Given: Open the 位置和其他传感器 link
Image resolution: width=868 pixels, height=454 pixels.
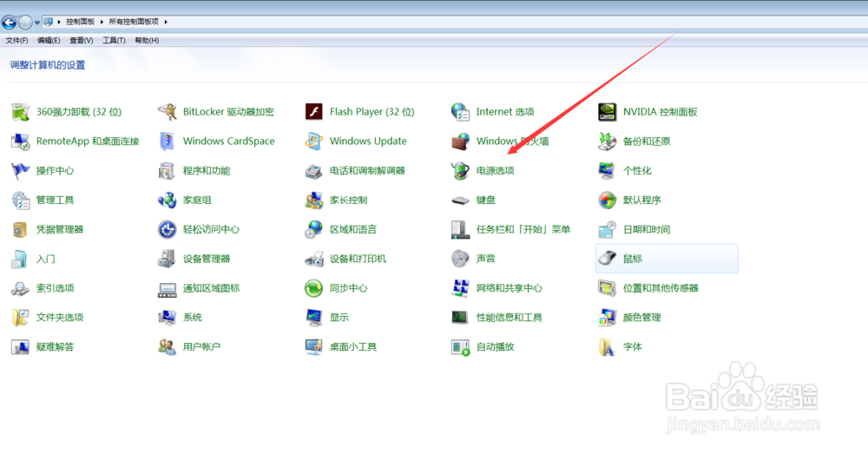Looking at the screenshot, I should [661, 288].
